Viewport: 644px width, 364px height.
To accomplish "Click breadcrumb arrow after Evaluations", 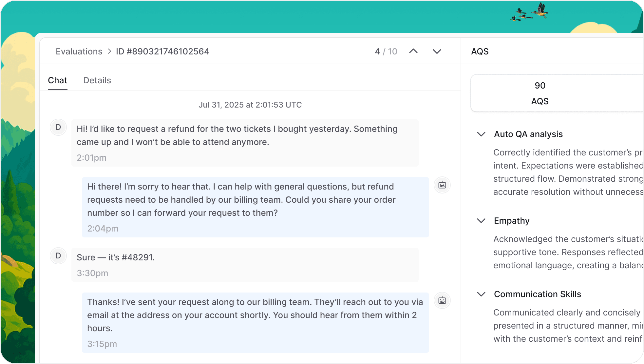I will click(109, 51).
